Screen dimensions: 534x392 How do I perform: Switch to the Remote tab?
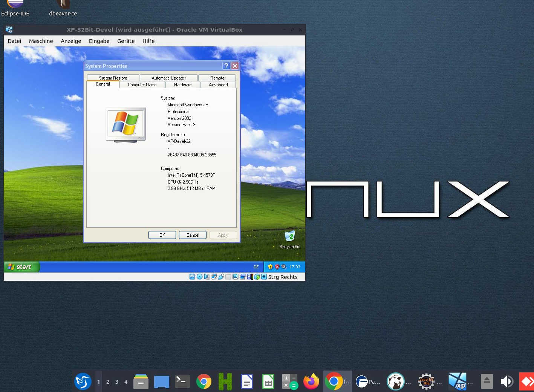(x=217, y=78)
